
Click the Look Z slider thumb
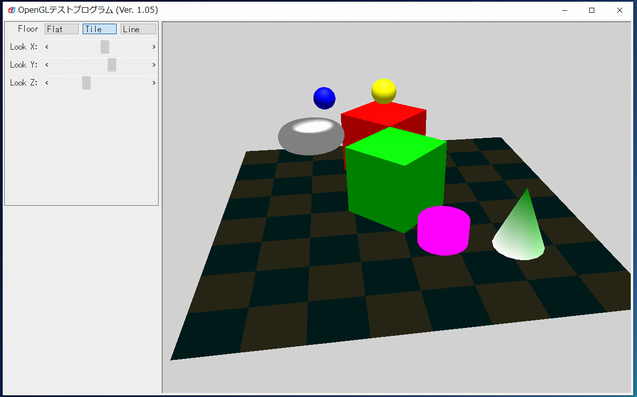click(86, 82)
